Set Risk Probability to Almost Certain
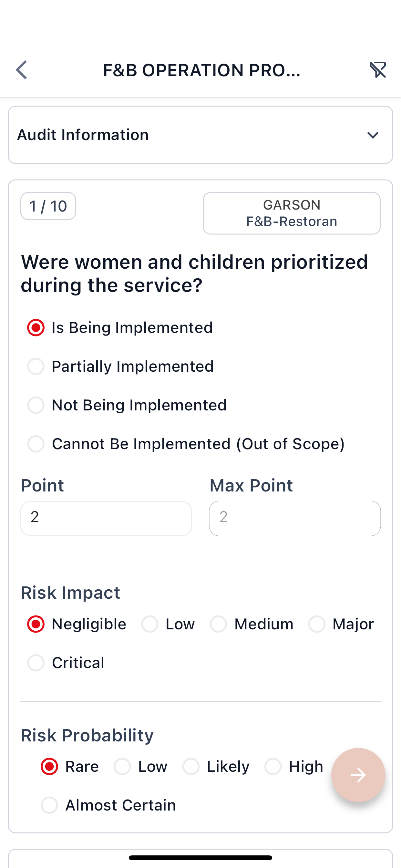This screenshot has width=401, height=868. tap(49, 805)
